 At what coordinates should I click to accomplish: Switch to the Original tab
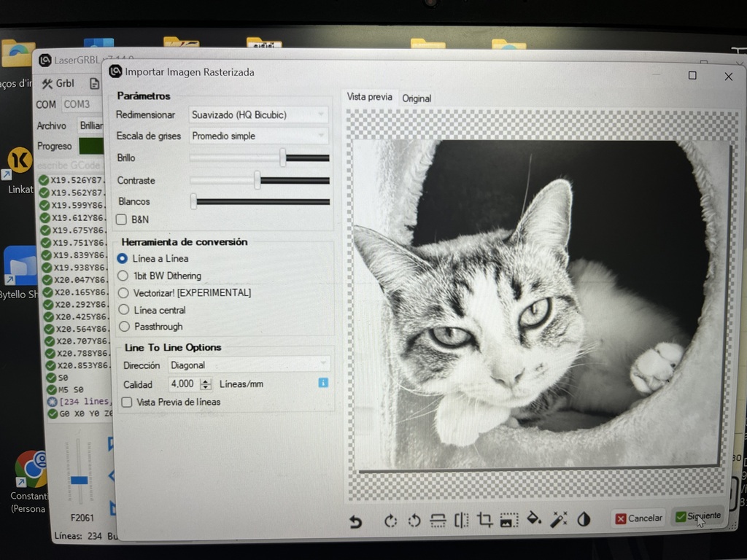pos(417,98)
